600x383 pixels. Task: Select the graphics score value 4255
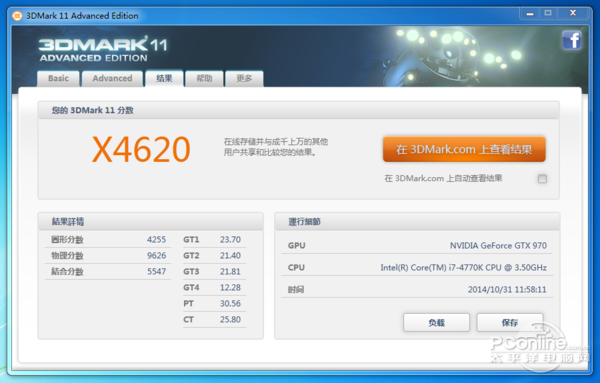point(157,240)
